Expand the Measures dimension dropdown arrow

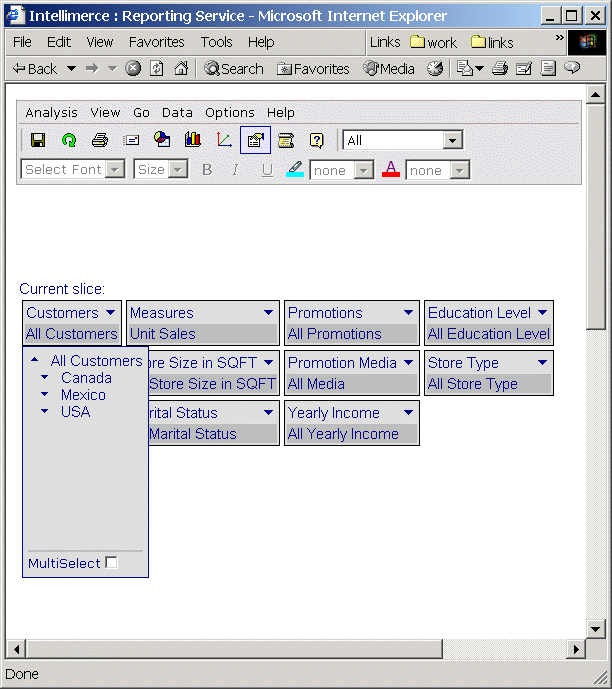[268, 312]
